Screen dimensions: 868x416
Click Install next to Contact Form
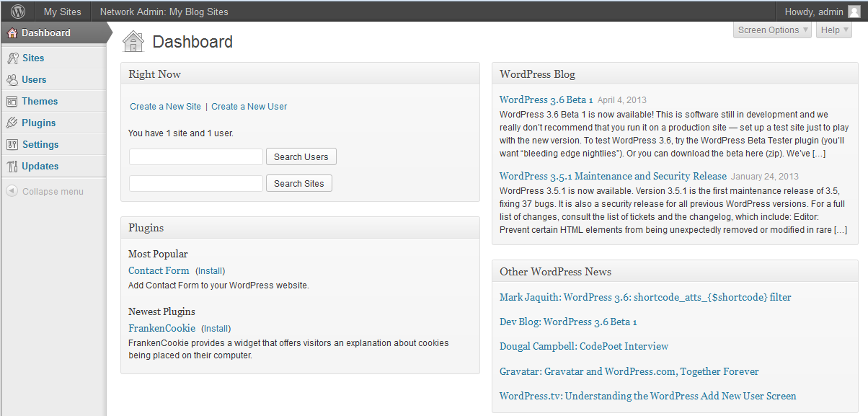click(x=211, y=271)
